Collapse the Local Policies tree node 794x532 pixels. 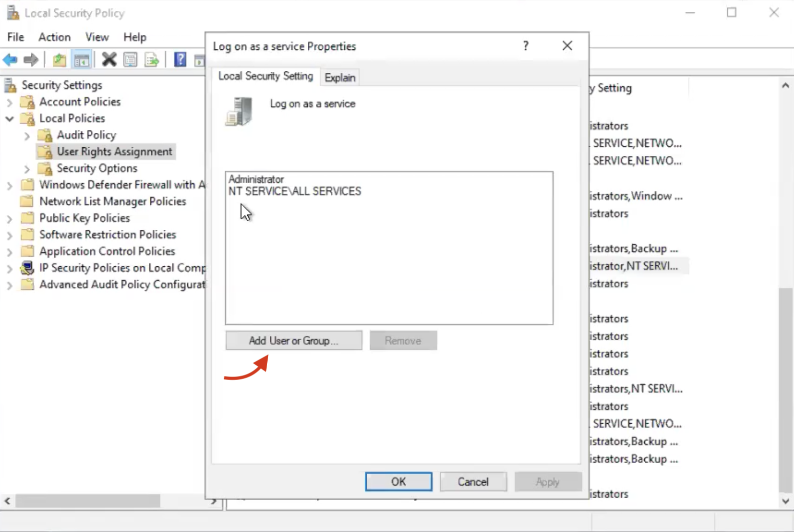pos(9,119)
